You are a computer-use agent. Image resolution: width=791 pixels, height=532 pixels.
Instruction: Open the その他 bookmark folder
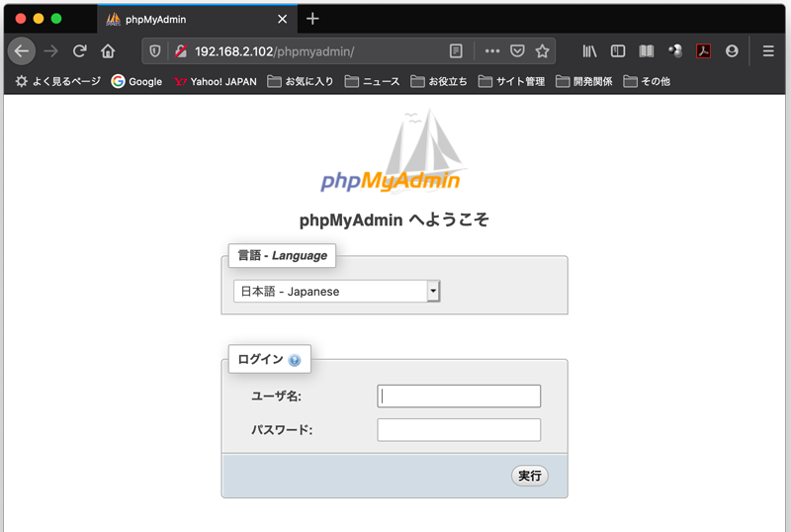point(647,81)
